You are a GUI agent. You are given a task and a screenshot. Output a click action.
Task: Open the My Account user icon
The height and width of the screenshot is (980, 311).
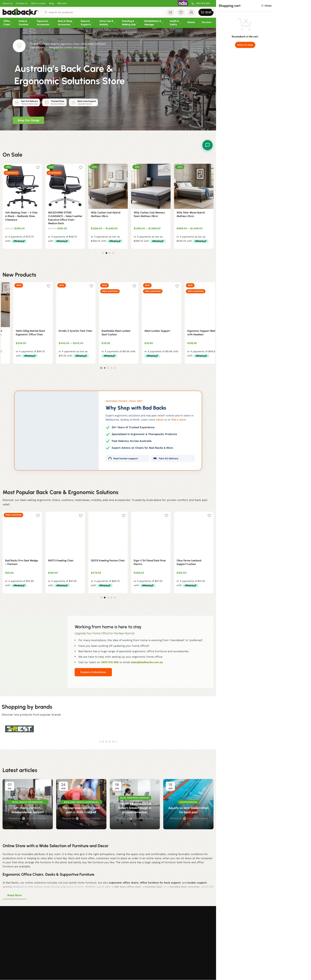191,12
